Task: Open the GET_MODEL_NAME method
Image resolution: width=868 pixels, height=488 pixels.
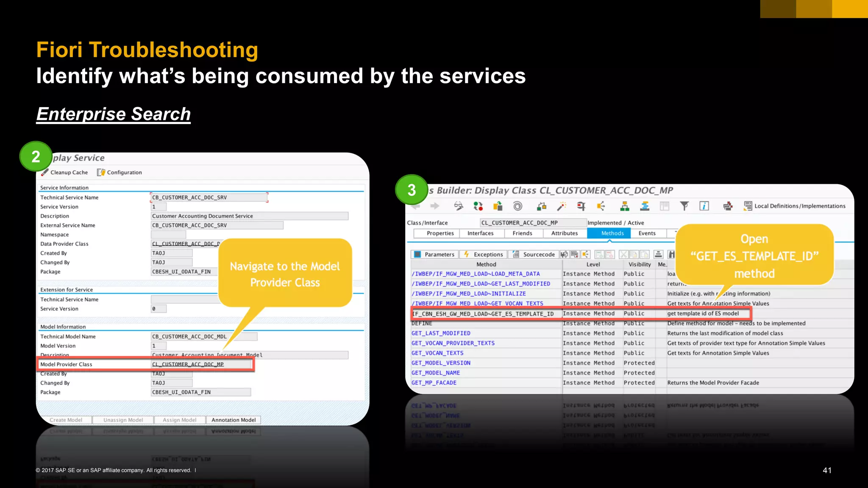Action: point(436,373)
